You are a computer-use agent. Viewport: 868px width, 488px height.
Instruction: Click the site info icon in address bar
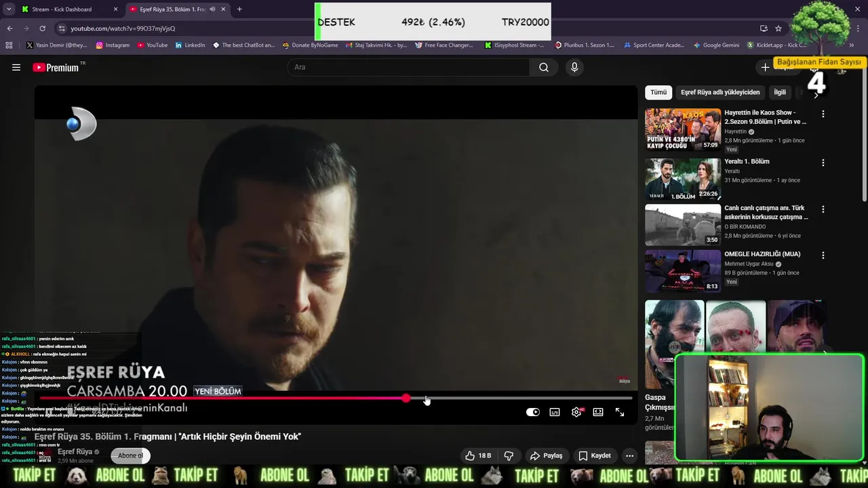point(62,28)
